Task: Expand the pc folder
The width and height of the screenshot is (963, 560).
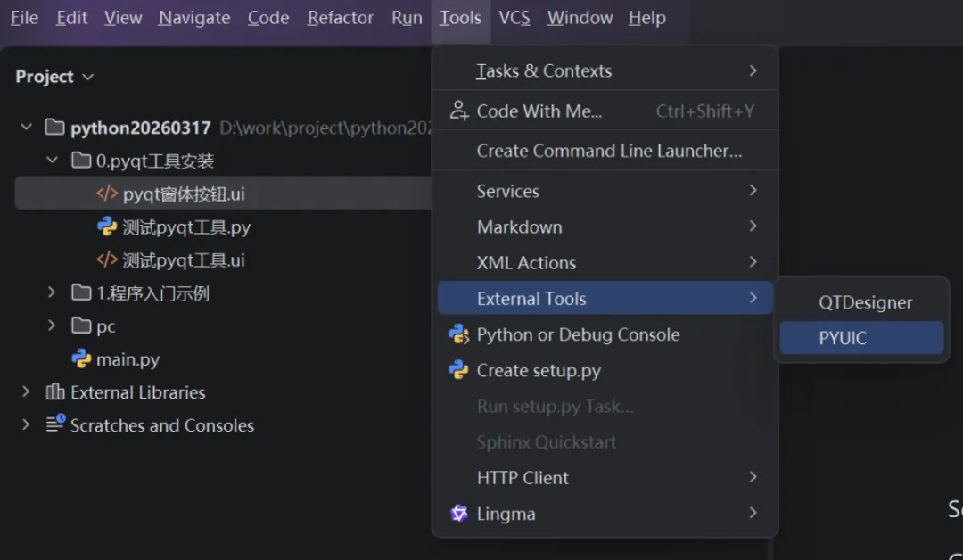Action: tap(52, 325)
